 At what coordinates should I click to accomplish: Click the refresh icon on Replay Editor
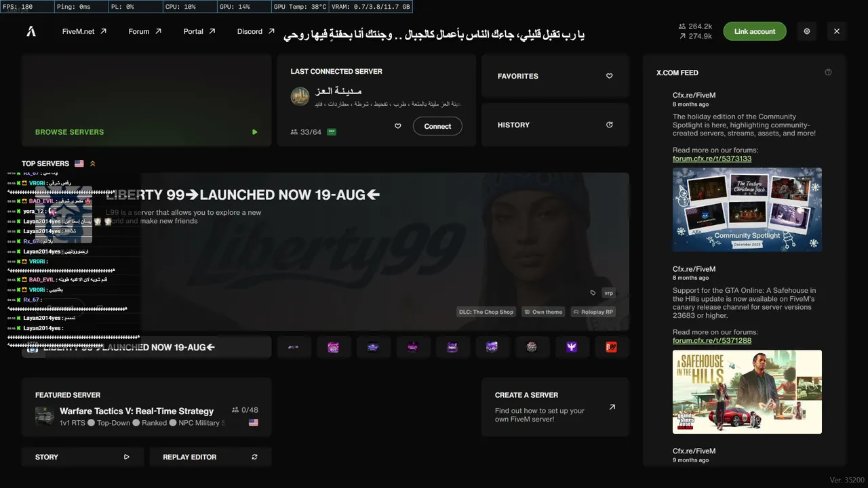[x=254, y=457]
